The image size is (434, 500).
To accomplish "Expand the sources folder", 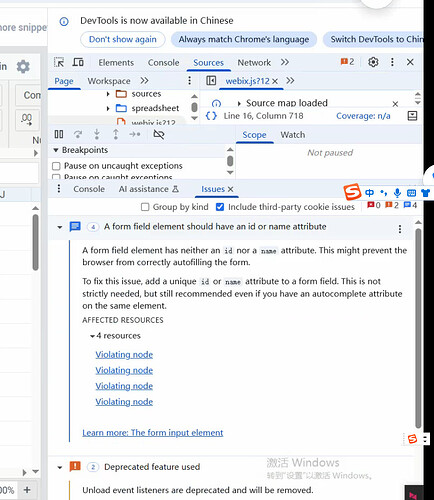I will (x=108, y=94).
